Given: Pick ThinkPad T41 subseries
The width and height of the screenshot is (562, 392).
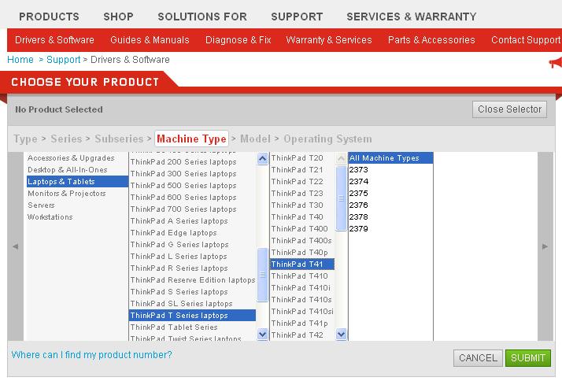Looking at the screenshot, I should (x=302, y=264).
